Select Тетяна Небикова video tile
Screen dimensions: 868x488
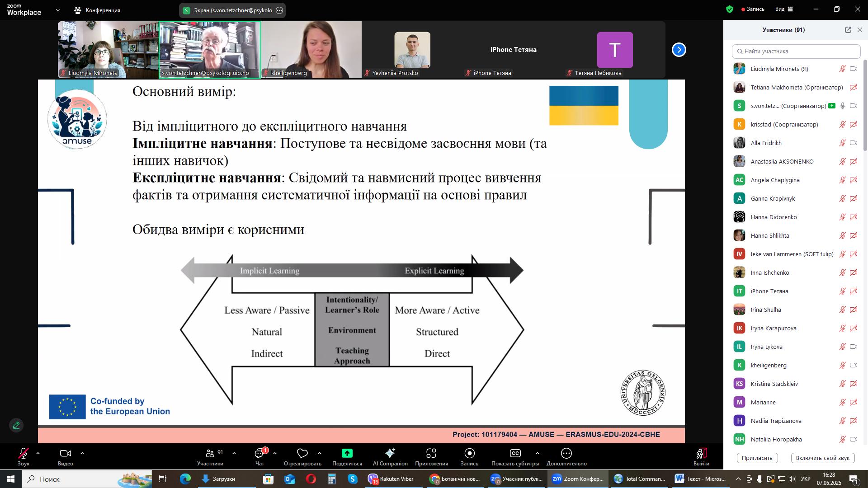pos(615,50)
